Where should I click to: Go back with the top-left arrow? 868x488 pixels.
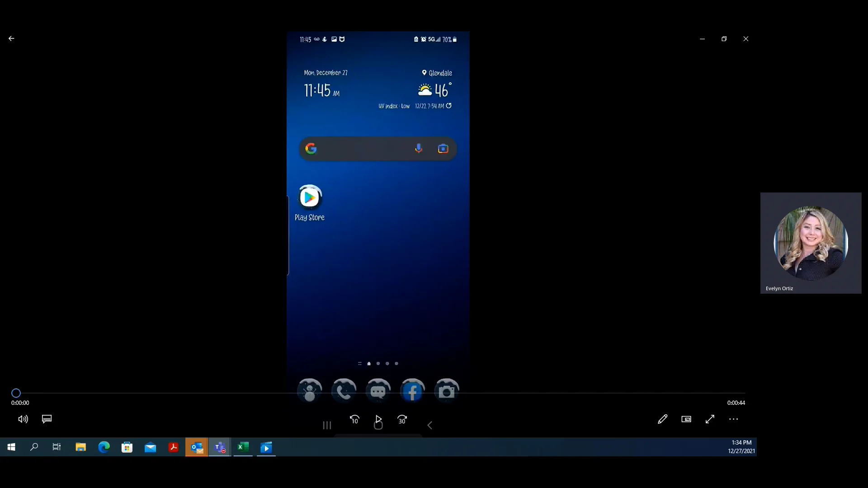11,39
